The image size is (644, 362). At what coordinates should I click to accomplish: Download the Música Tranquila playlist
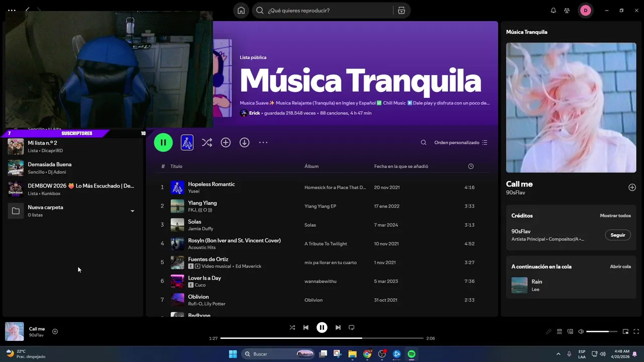tap(245, 143)
